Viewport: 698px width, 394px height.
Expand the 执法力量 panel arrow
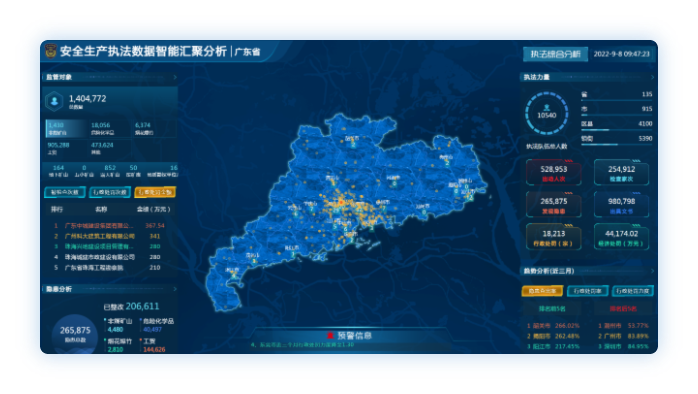(x=652, y=77)
